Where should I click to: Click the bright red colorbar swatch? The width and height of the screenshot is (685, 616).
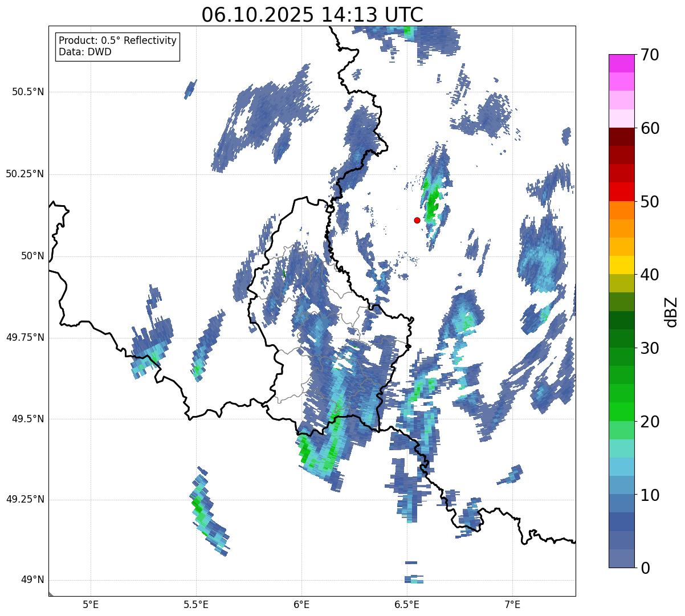[x=621, y=191]
